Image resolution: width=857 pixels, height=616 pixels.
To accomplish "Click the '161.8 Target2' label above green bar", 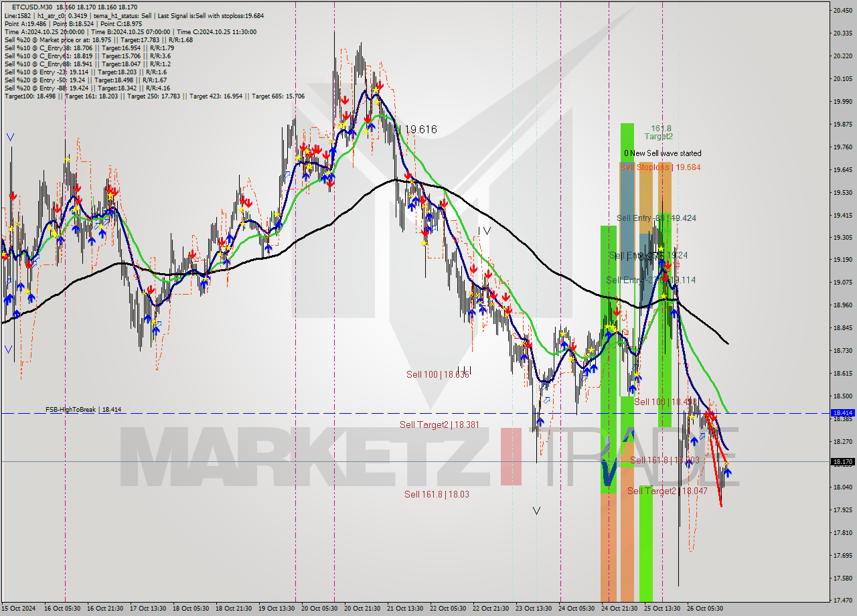I will (660, 132).
